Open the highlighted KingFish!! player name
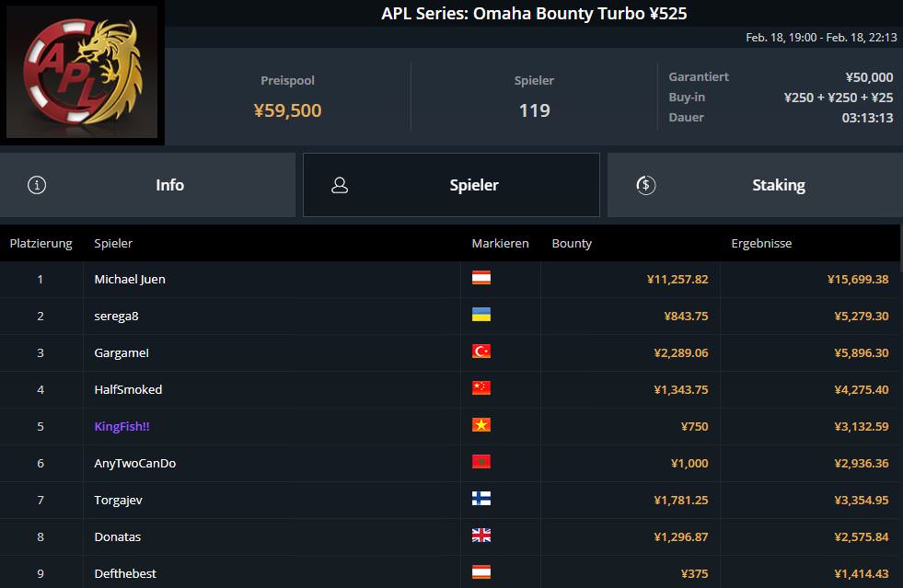The height and width of the screenshot is (588, 903). coord(122,426)
